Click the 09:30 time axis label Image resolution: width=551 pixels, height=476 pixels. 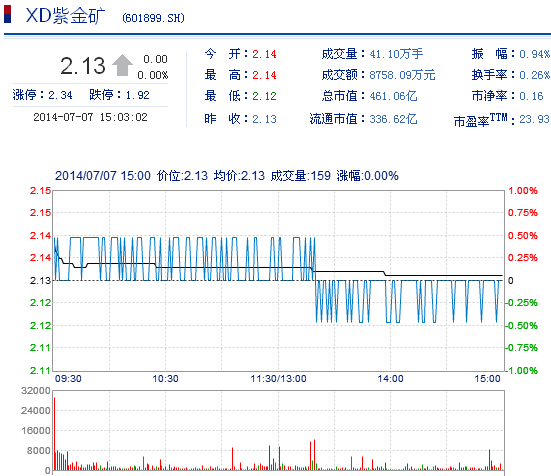click(x=68, y=379)
